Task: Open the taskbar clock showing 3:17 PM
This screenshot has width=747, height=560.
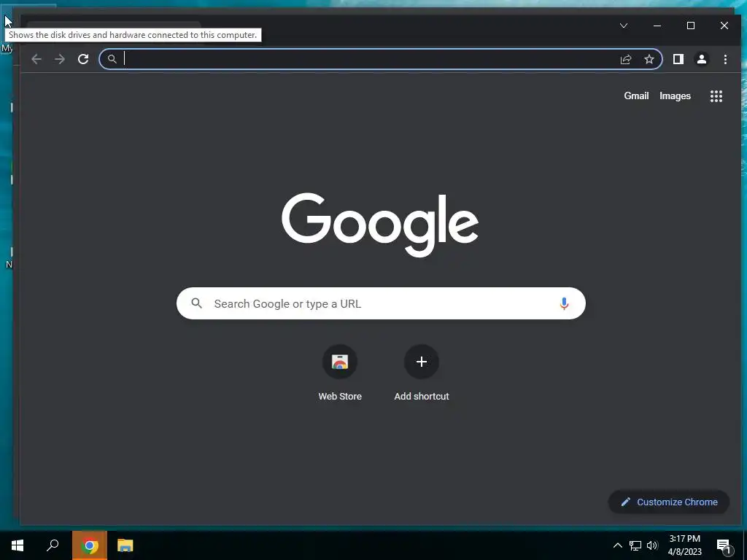Action: [684, 545]
